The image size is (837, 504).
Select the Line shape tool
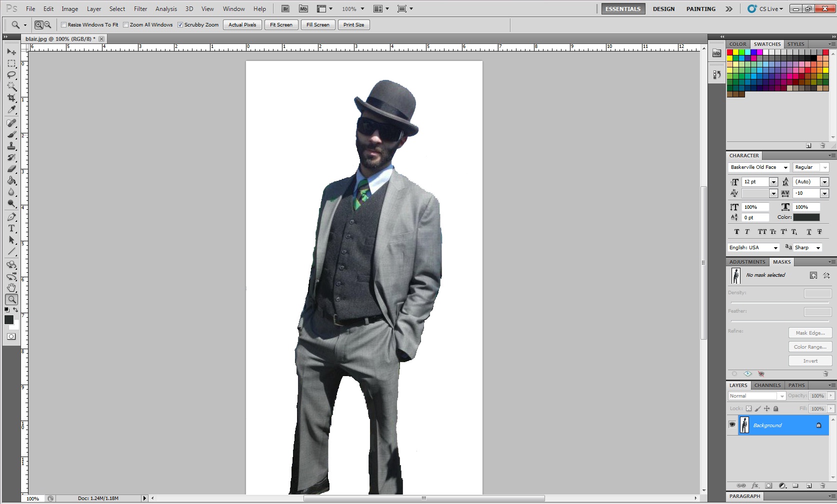[11, 251]
